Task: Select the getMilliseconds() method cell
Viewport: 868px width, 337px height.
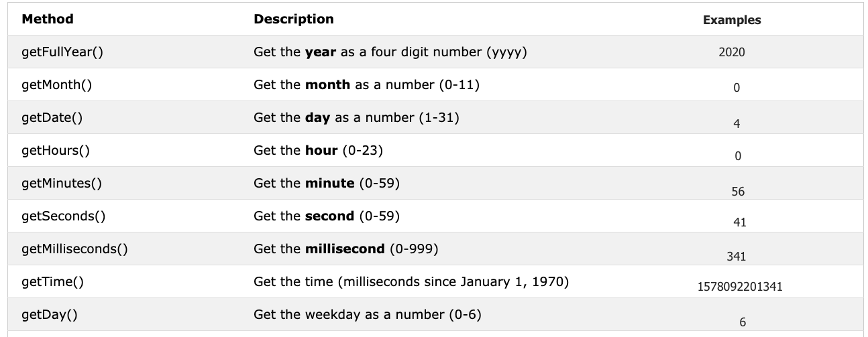Action: coord(75,249)
